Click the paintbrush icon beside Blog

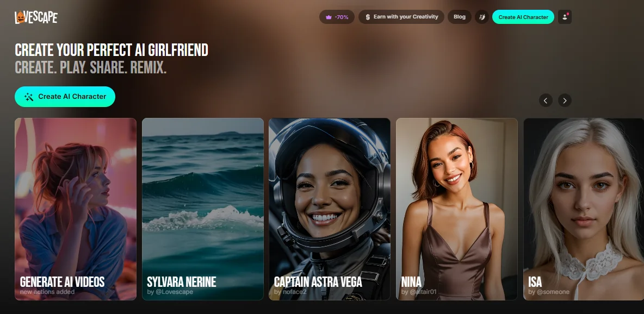(x=482, y=17)
